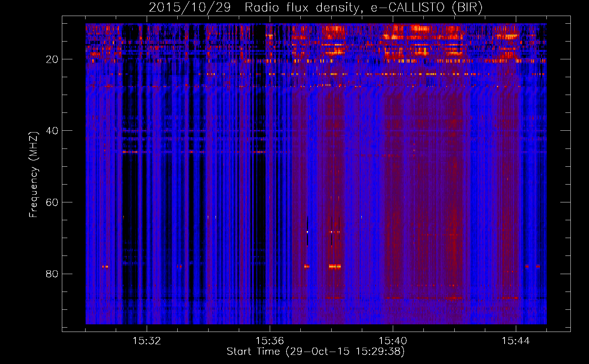Click the 40 MHz frequency tick label
The image size is (589, 364).
(52, 131)
